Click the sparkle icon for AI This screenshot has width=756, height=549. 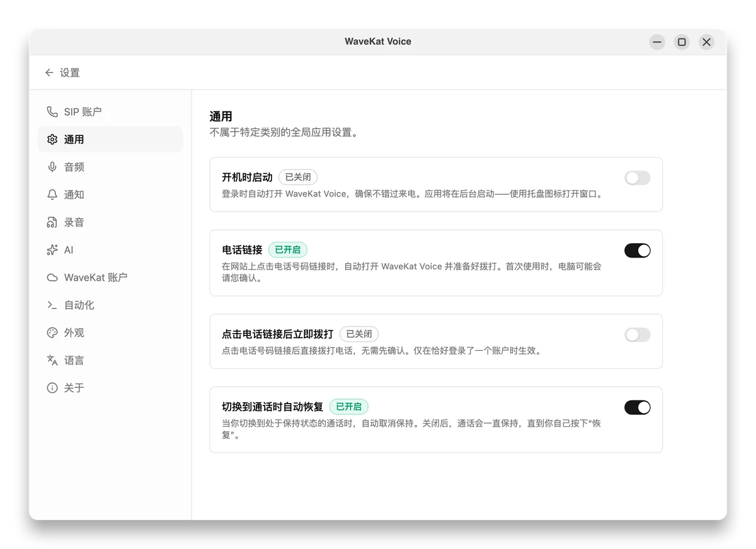click(52, 250)
